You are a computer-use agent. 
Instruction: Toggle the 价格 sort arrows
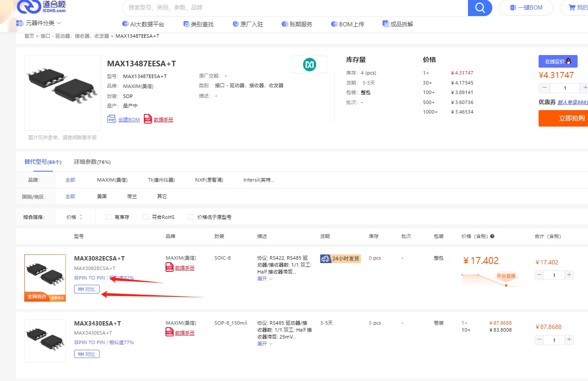point(81,217)
